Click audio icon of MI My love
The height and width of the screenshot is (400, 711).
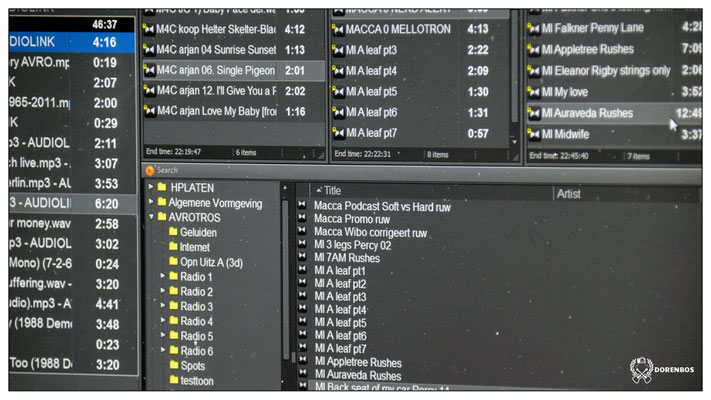(x=534, y=92)
